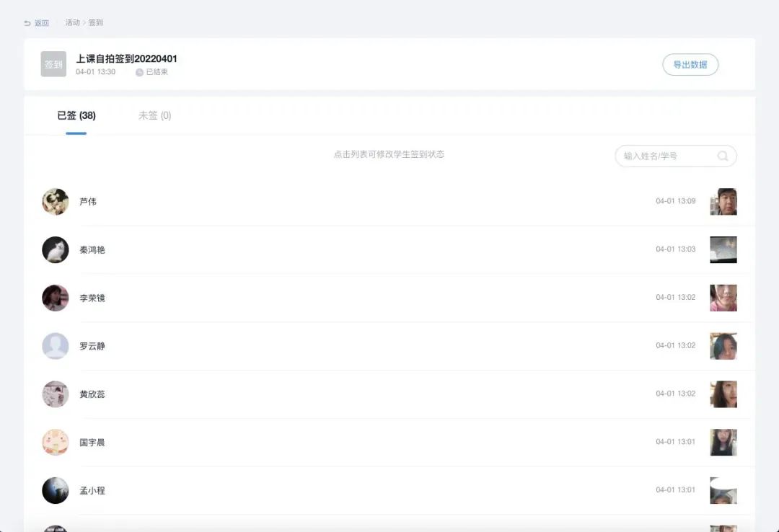Go to 活动 in the breadcrumb

(x=72, y=22)
